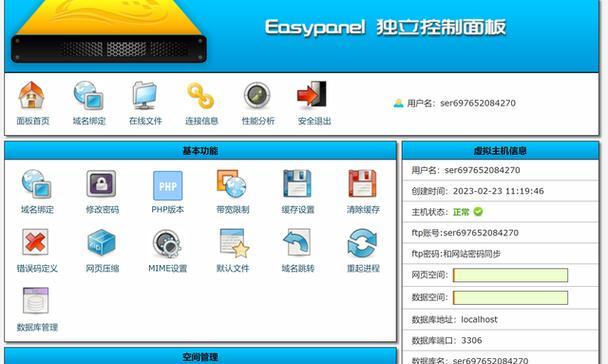Click the 数据库端口 3306 row

coord(500,341)
